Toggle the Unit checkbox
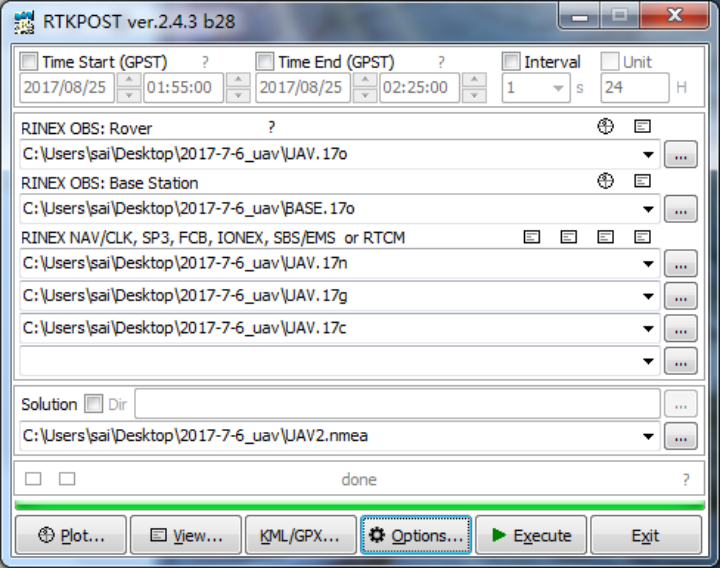720x568 pixels. tap(610, 61)
